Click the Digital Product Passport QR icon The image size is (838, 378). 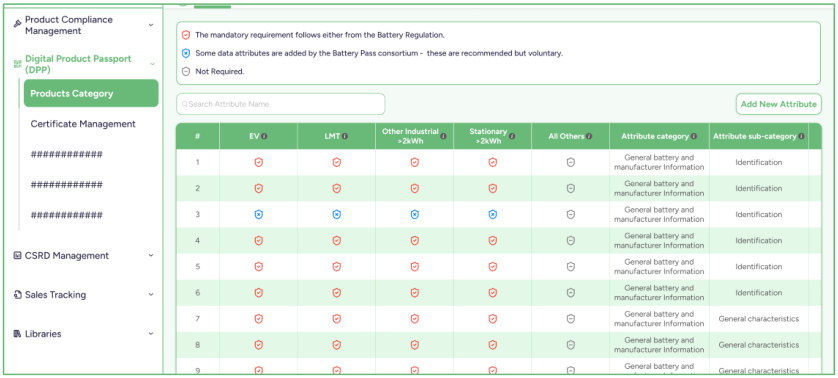(17, 64)
